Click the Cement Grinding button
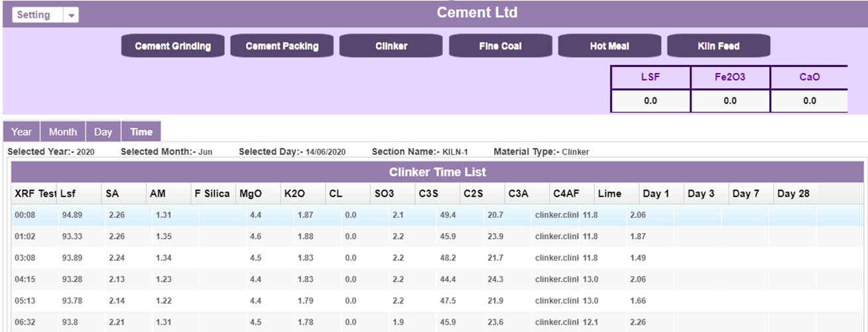The height and width of the screenshot is (332, 868). click(172, 46)
